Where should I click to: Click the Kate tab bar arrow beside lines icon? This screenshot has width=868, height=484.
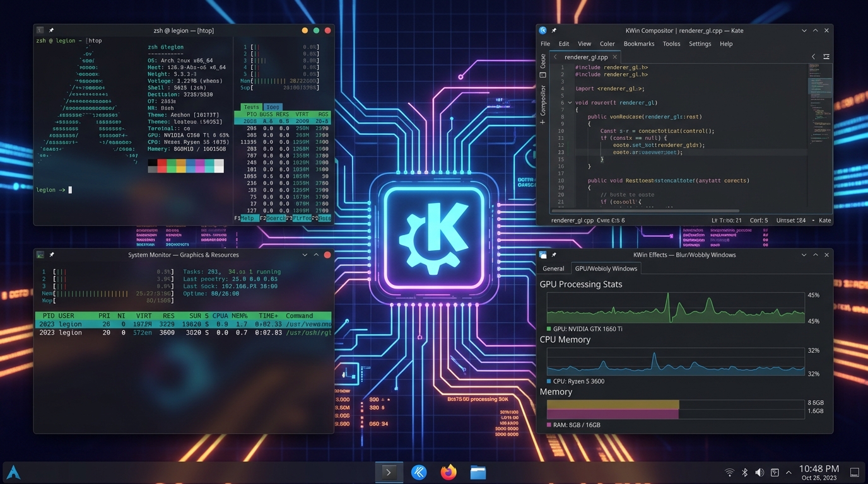(x=814, y=57)
